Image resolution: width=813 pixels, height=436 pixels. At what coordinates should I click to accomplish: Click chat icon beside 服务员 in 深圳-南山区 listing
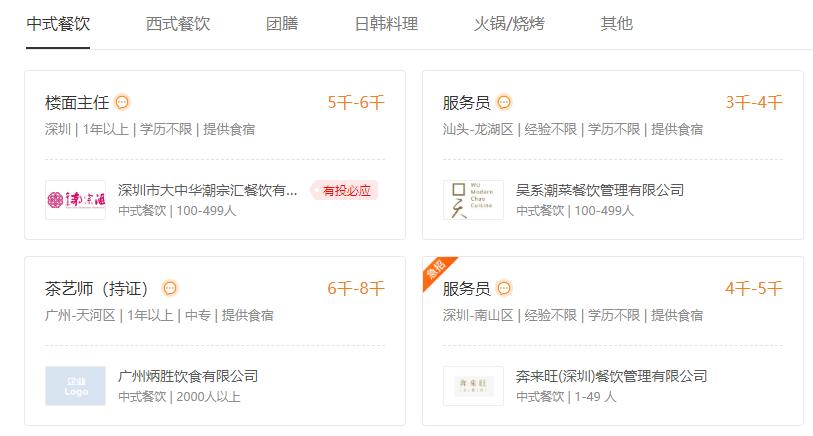point(504,288)
